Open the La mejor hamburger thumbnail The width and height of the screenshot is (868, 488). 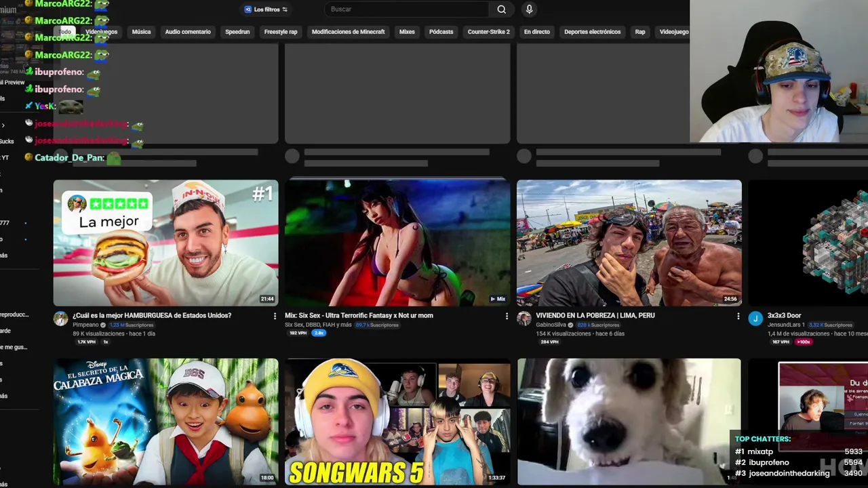(165, 243)
